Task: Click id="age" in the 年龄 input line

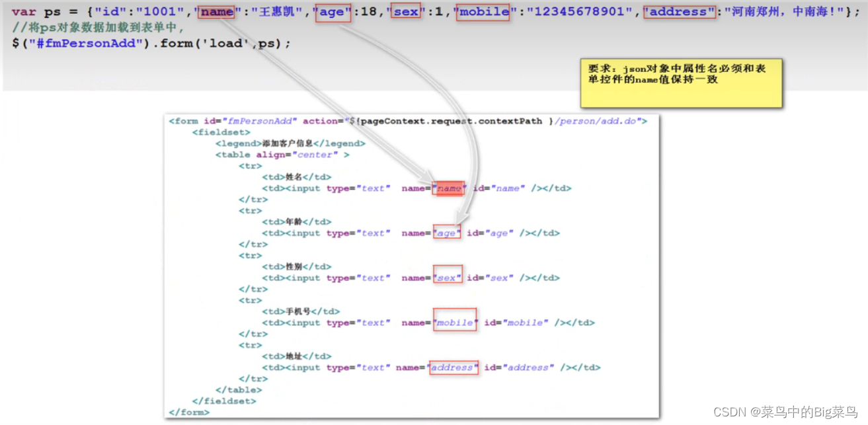Action: tap(490, 233)
